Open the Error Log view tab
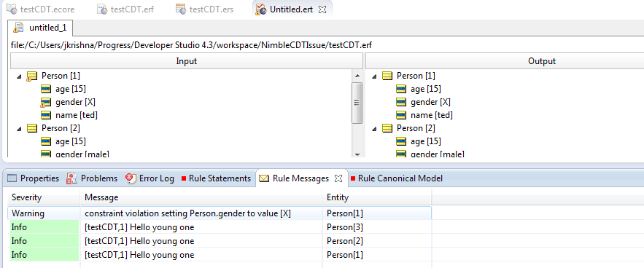The height and width of the screenshot is (268, 644). click(150, 178)
